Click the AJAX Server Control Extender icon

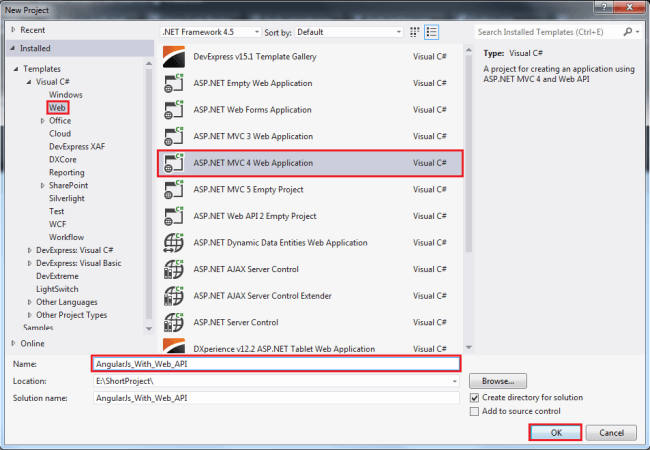point(174,295)
